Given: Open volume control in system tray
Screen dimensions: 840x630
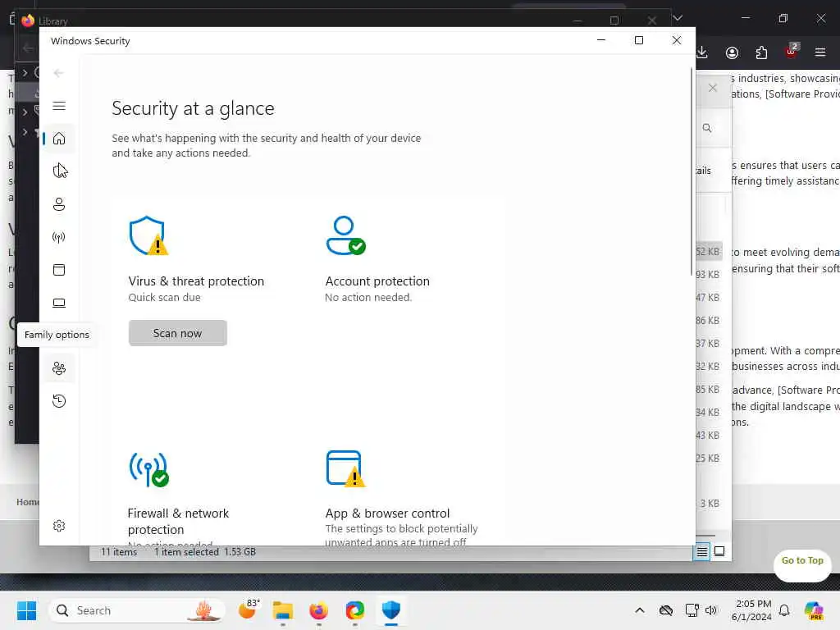Looking at the screenshot, I should [711, 610].
